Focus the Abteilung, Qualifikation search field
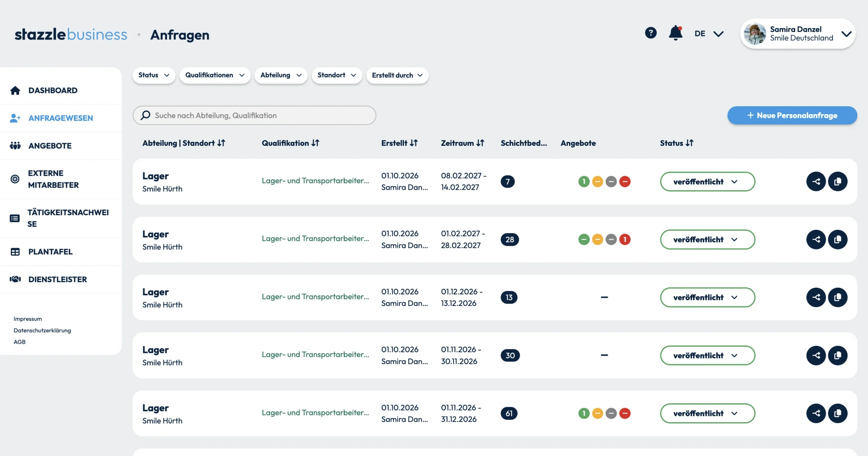The image size is (868, 456). coord(254,115)
